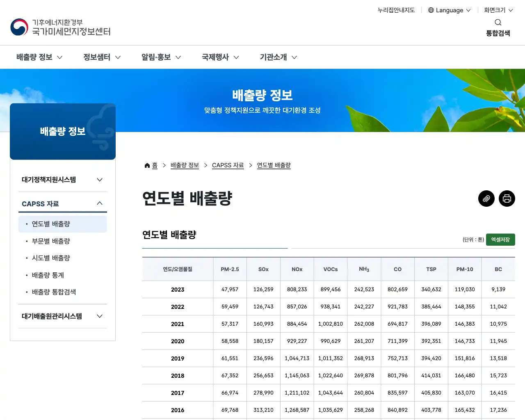Click the 2017 year row label

(x=178, y=393)
